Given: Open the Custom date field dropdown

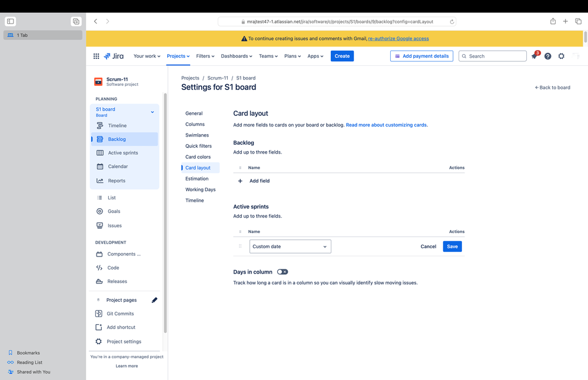Looking at the screenshot, I should 290,246.
